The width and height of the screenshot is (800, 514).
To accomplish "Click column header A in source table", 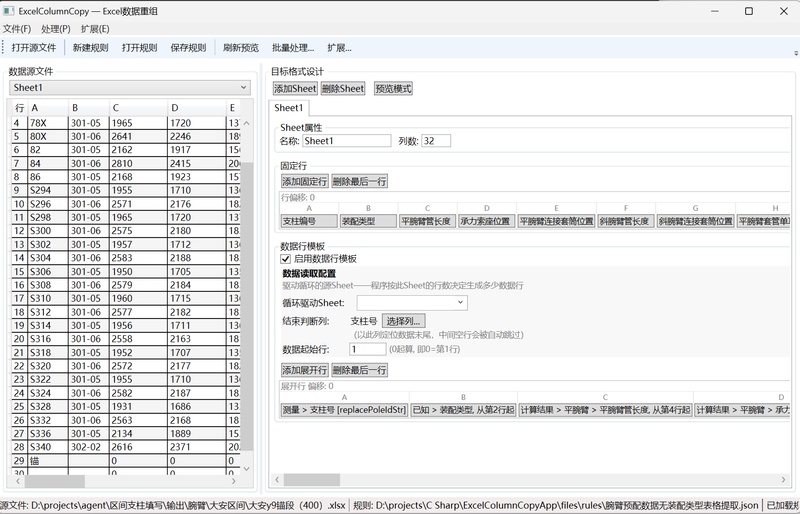I will click(x=48, y=108).
